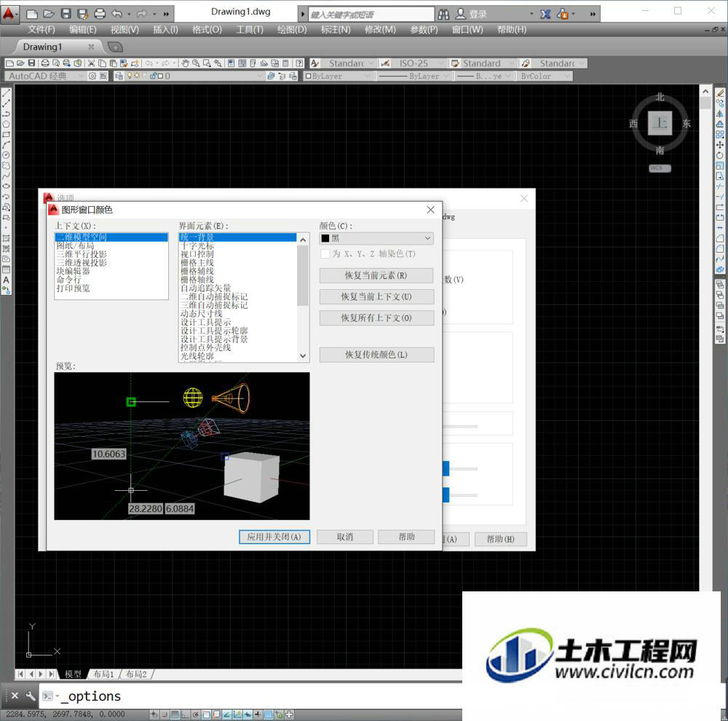Open the AutoCAD 经典 workspace dropdown
The width and height of the screenshot is (728, 721).
[x=45, y=76]
